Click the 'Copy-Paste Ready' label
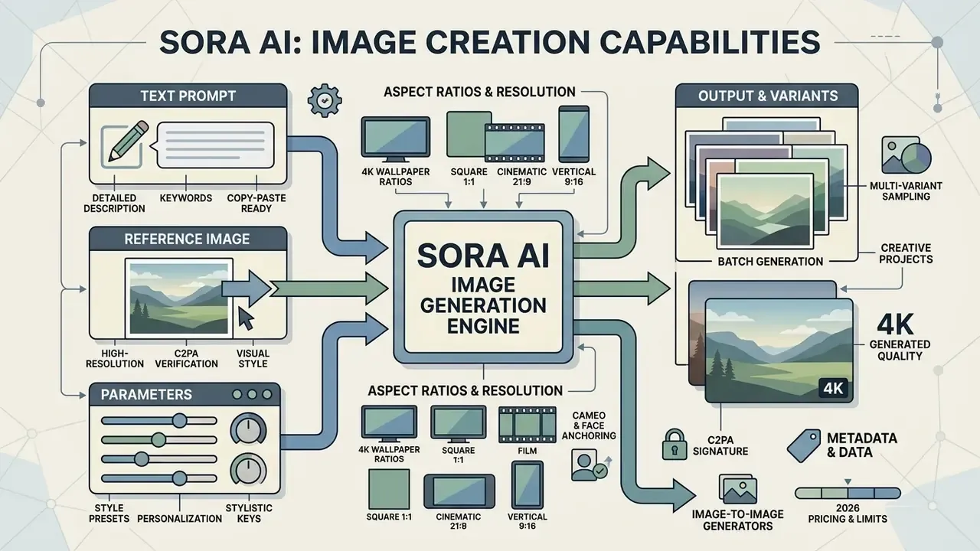This screenshot has width=980, height=551. (256, 203)
